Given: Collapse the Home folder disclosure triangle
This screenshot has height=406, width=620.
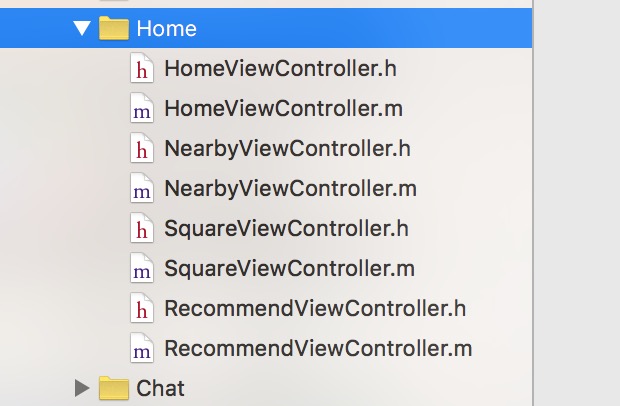Looking at the screenshot, I should pos(82,29).
